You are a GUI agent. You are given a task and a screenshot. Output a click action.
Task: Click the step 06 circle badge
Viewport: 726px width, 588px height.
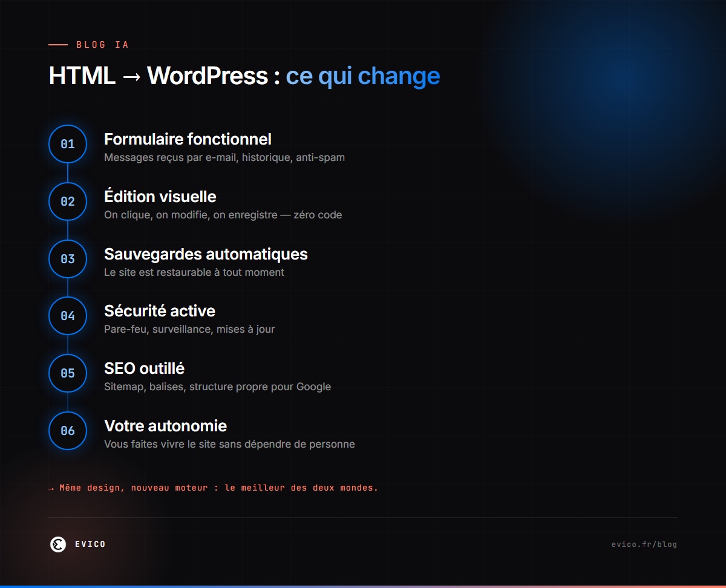(x=68, y=431)
